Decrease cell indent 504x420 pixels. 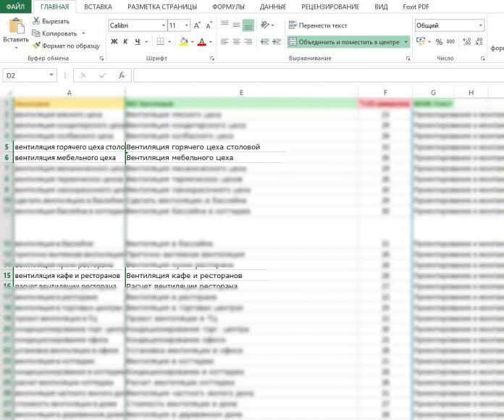click(265, 42)
